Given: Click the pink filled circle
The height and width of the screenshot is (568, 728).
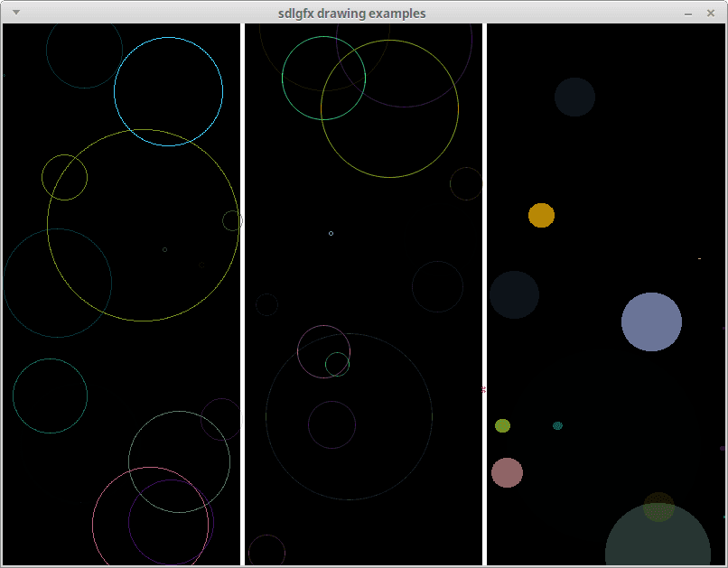Looking at the screenshot, I should (x=507, y=473).
